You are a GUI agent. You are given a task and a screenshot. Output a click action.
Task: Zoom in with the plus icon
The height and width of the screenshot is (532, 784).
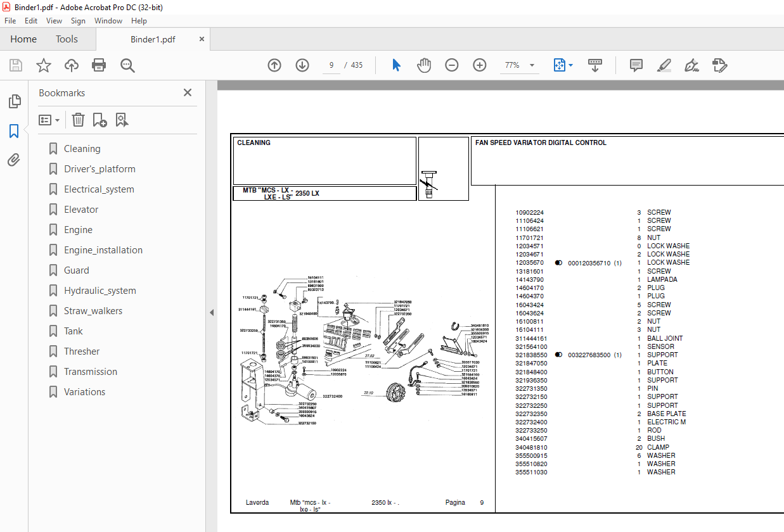[x=480, y=65]
